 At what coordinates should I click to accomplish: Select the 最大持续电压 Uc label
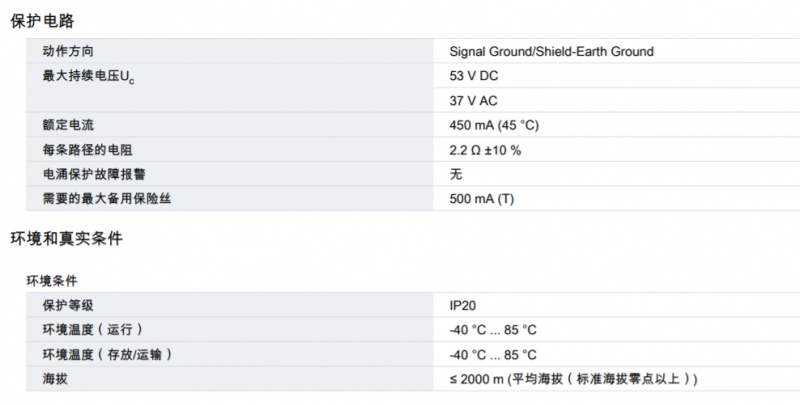tap(88, 77)
